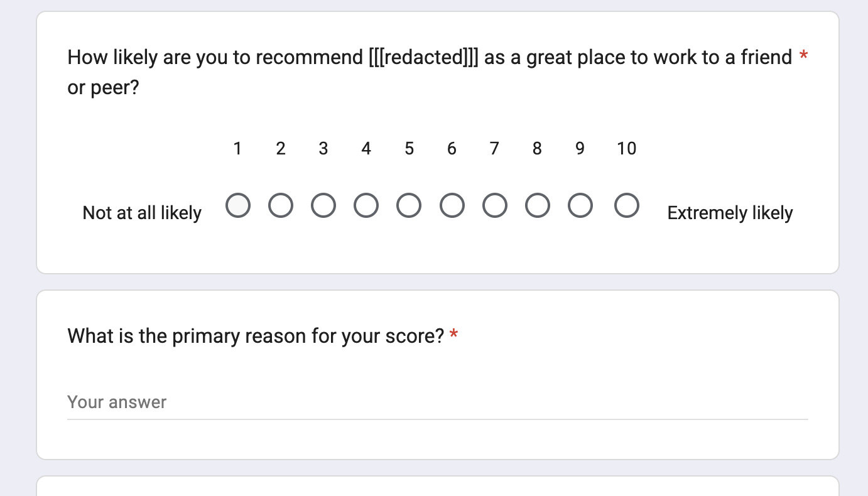Choose rating 3 radio button
The width and height of the screenshot is (868, 496).
tap(323, 205)
